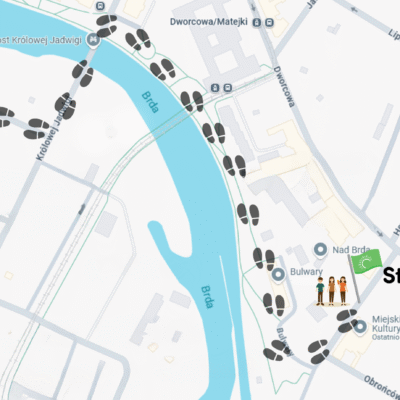This screenshot has width=400, height=400.
Task: Click bus stop icon near railway bridge
Action: 228,88
